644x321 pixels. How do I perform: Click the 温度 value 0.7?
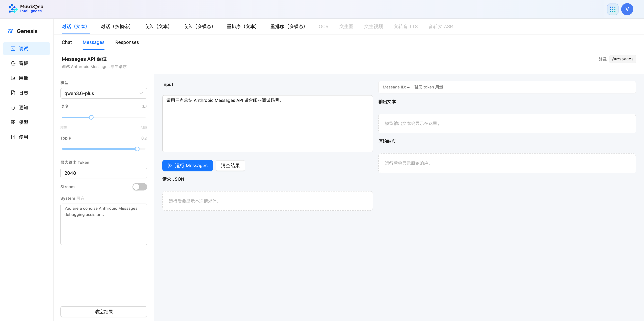[x=144, y=107]
